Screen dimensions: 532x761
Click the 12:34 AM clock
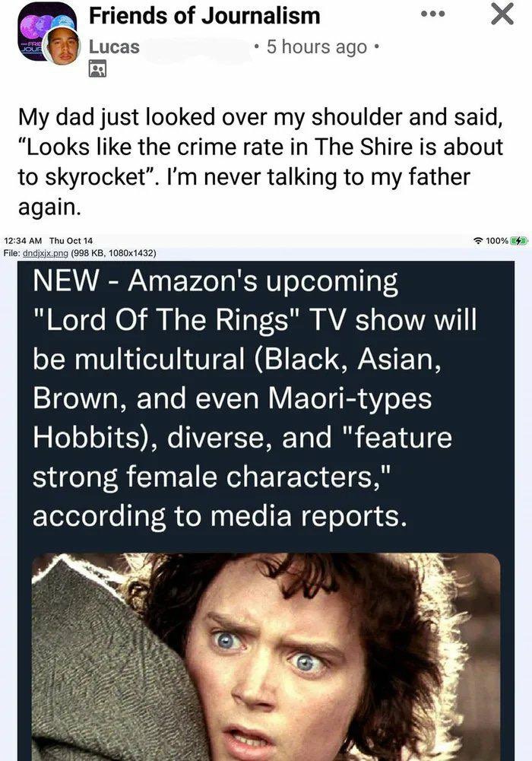point(23,241)
